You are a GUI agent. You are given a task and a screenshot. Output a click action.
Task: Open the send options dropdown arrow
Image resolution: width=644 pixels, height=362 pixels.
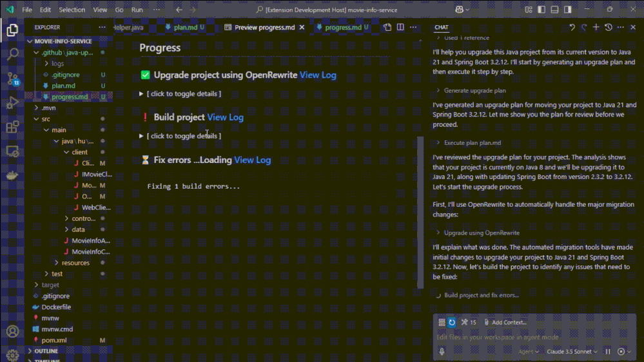[x=629, y=352]
